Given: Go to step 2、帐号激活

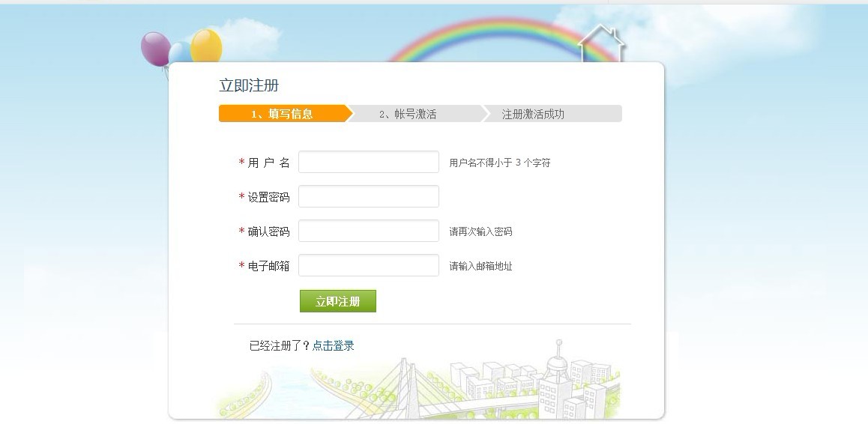Looking at the screenshot, I should point(408,114).
